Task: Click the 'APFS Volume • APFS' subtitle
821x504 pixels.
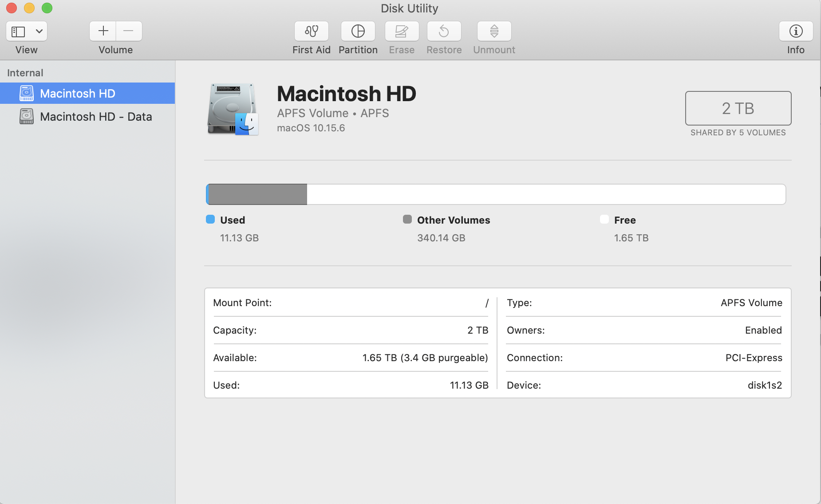Action: pos(333,113)
